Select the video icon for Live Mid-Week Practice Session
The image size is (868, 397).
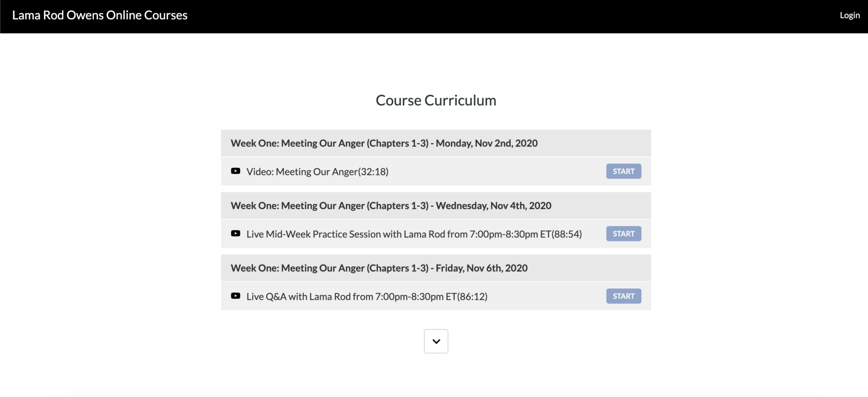[236, 233]
